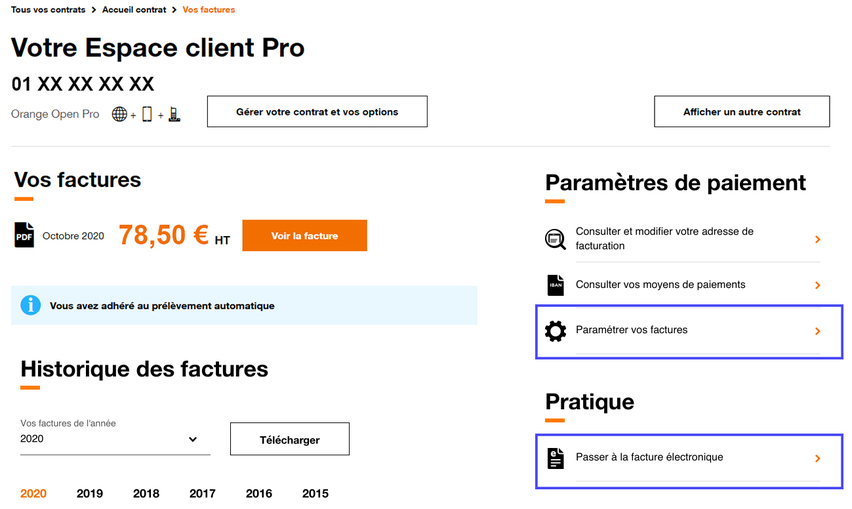Image resolution: width=852 pixels, height=509 pixels.
Task: Click the orange Voir la facture button
Action: pos(304,236)
